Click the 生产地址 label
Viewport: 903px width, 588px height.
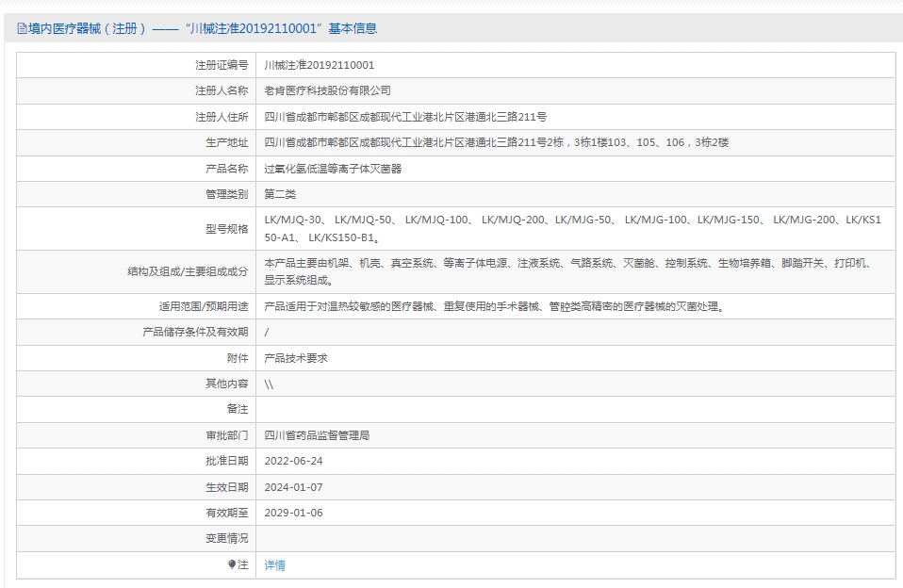pos(227,142)
